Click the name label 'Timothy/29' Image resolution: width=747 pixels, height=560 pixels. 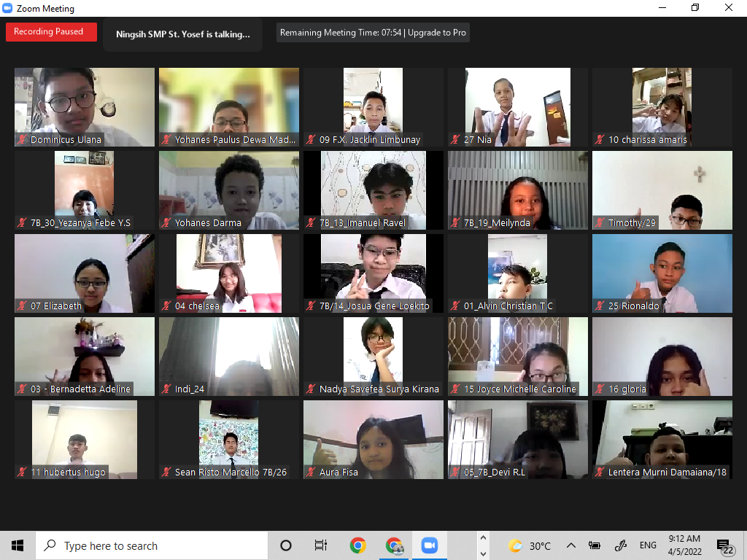(632, 222)
